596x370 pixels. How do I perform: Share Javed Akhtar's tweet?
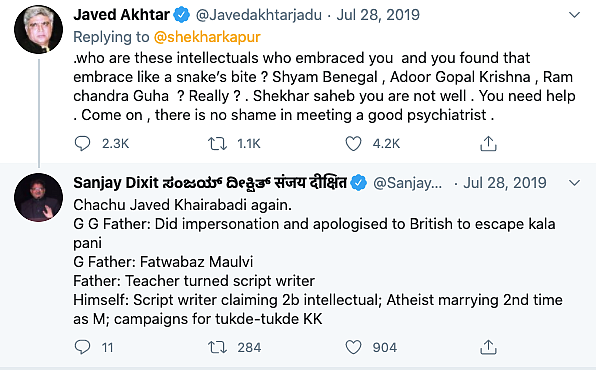pyautogui.click(x=488, y=143)
